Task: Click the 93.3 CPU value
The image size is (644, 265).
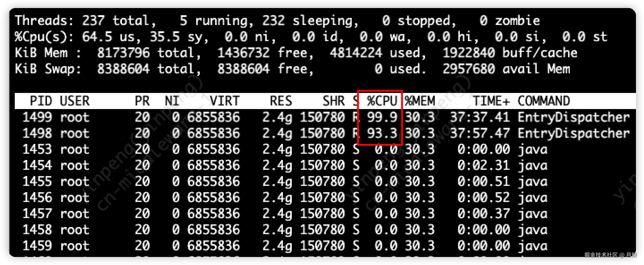Action: pyautogui.click(x=382, y=133)
